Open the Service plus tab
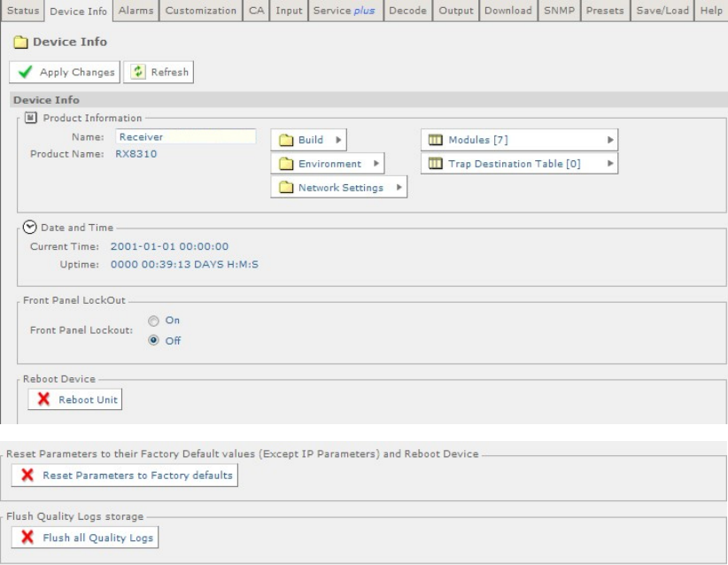The image size is (728, 565). click(345, 11)
